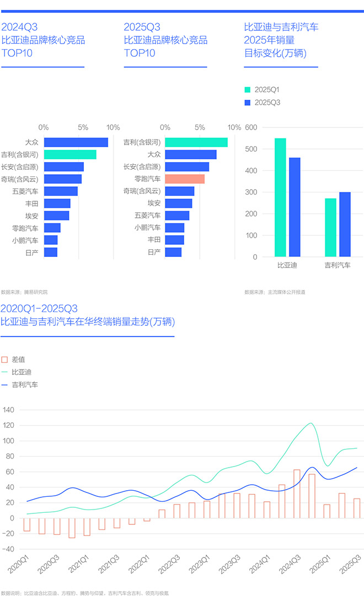The height and width of the screenshot is (606, 364).
Task: Select the 小鹏汽车 bar in 2025Q3 chart
Action: [x=175, y=228]
